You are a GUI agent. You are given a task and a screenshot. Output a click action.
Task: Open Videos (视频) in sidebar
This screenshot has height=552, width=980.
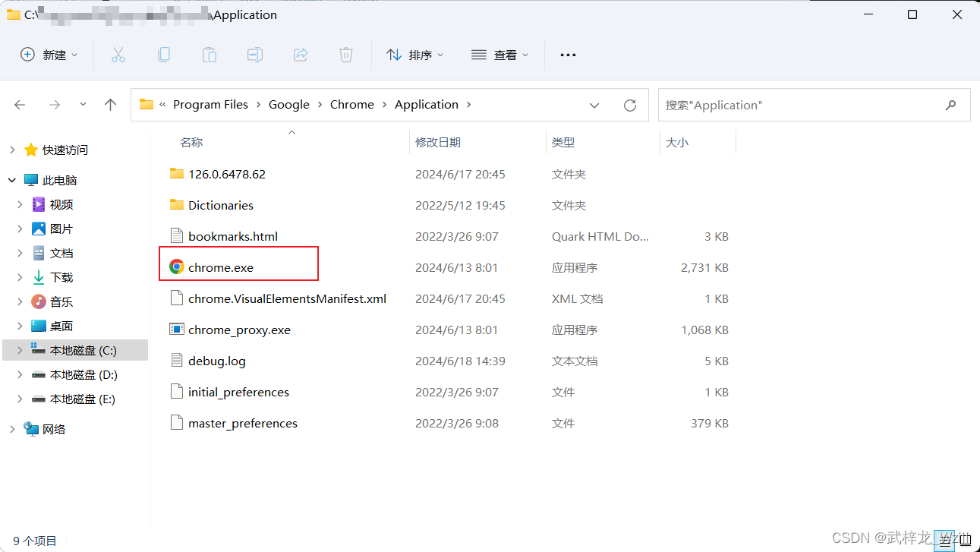[x=61, y=204]
